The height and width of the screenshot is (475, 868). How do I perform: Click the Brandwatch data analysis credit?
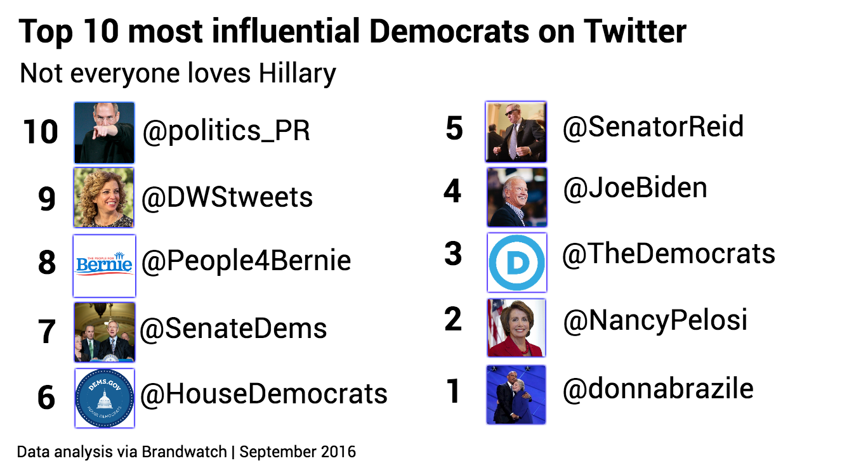(x=187, y=452)
